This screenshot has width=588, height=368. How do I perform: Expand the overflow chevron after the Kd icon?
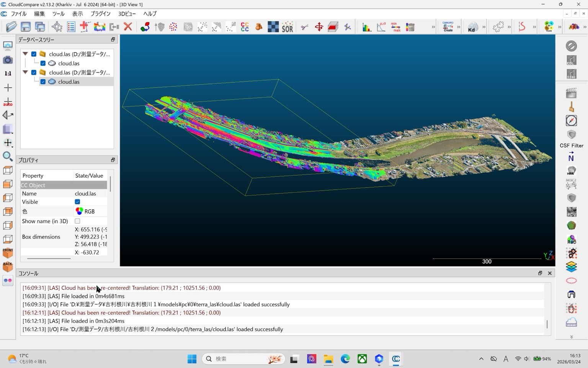click(x=484, y=27)
